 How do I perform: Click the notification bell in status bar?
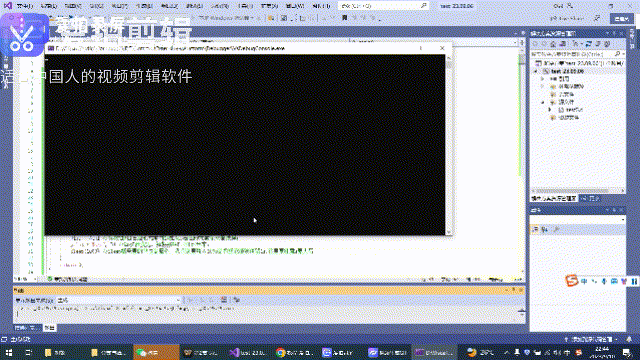coord(629,340)
